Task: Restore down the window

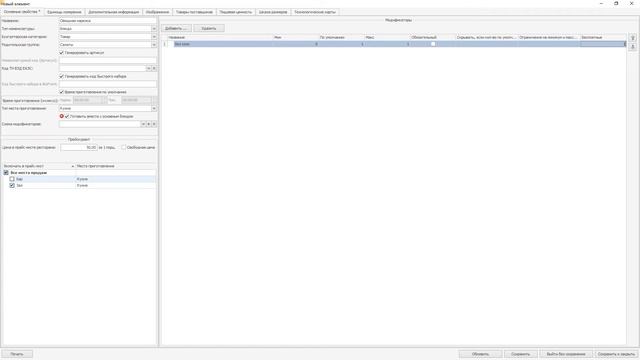Action: pyautogui.click(x=616, y=3)
